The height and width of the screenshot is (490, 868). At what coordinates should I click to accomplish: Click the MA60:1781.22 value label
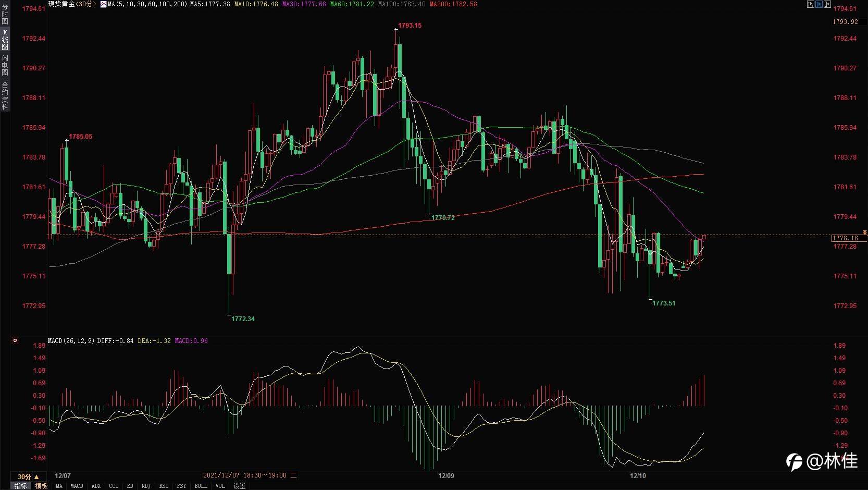tap(352, 4)
